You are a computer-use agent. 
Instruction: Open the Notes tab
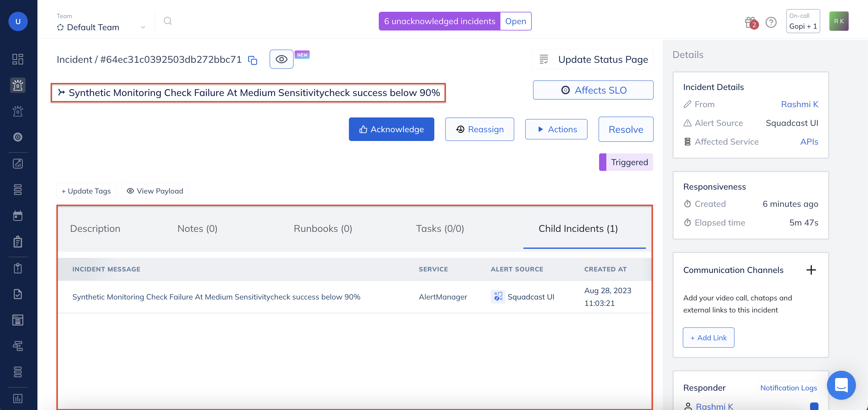pos(197,229)
